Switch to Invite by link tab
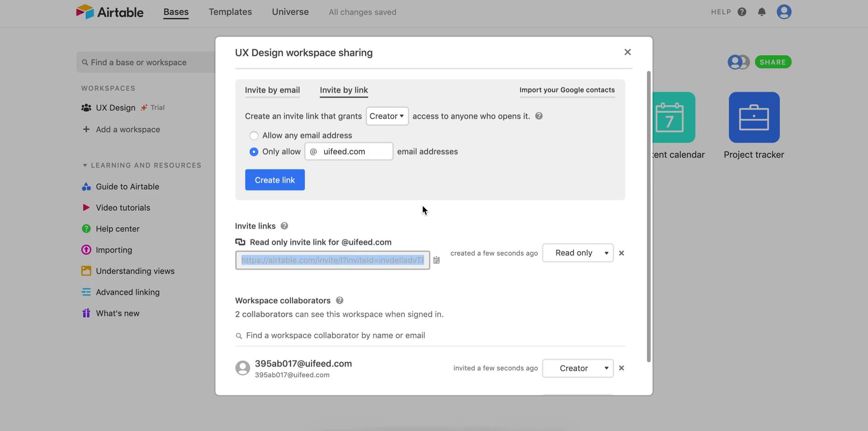Screen dimensions: 868x431 pos(344,90)
